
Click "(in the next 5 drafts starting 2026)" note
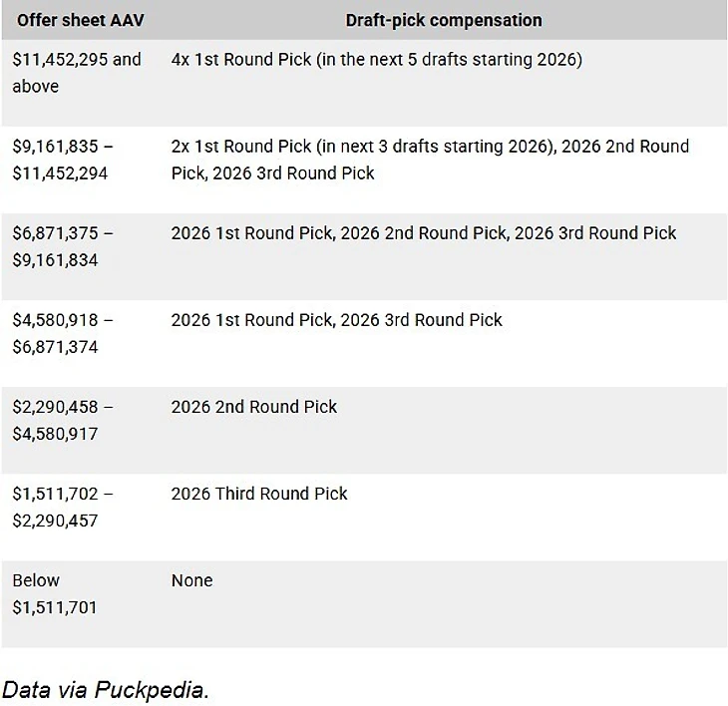[x=448, y=60]
